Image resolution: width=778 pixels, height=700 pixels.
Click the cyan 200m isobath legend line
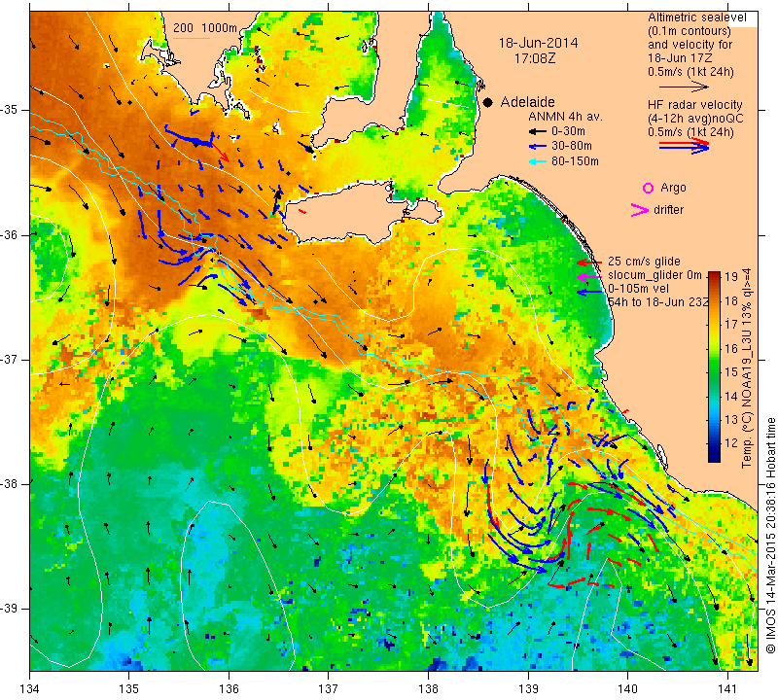point(191,38)
